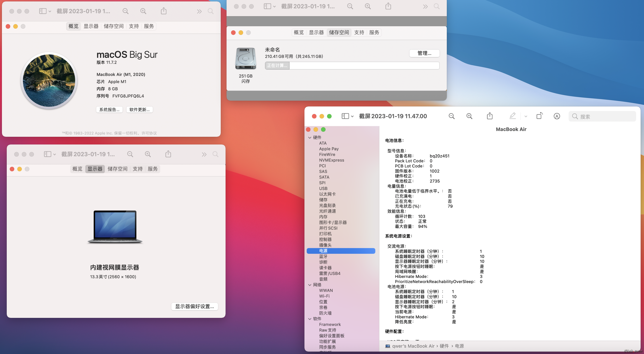The width and height of the screenshot is (644, 354).
Task: Show more toolbar items in storage window
Action: [x=425, y=7]
